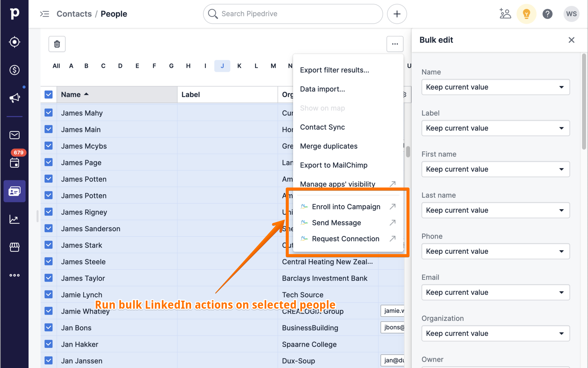Open the Phone Keep current value dropdown
588x368 pixels.
click(495, 251)
